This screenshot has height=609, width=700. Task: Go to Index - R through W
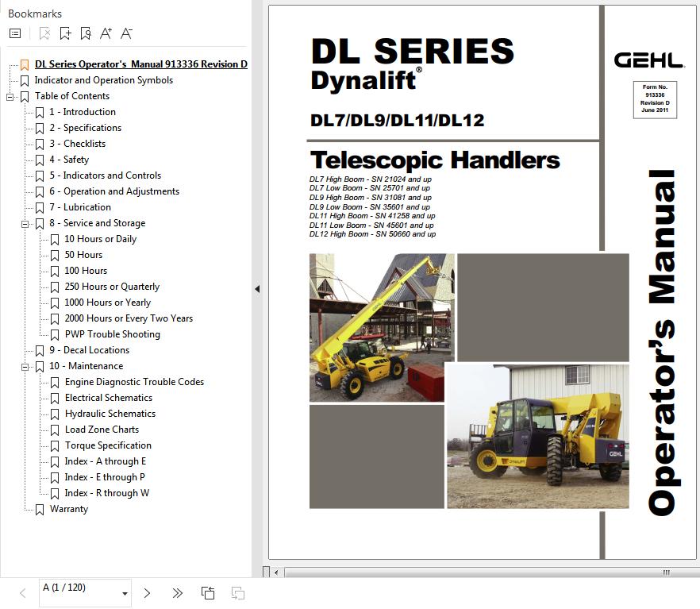tap(106, 493)
